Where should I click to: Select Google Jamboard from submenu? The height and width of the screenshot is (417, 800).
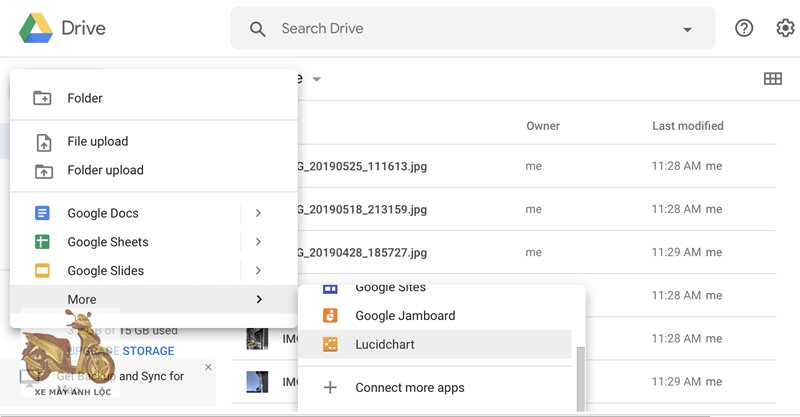(434, 315)
